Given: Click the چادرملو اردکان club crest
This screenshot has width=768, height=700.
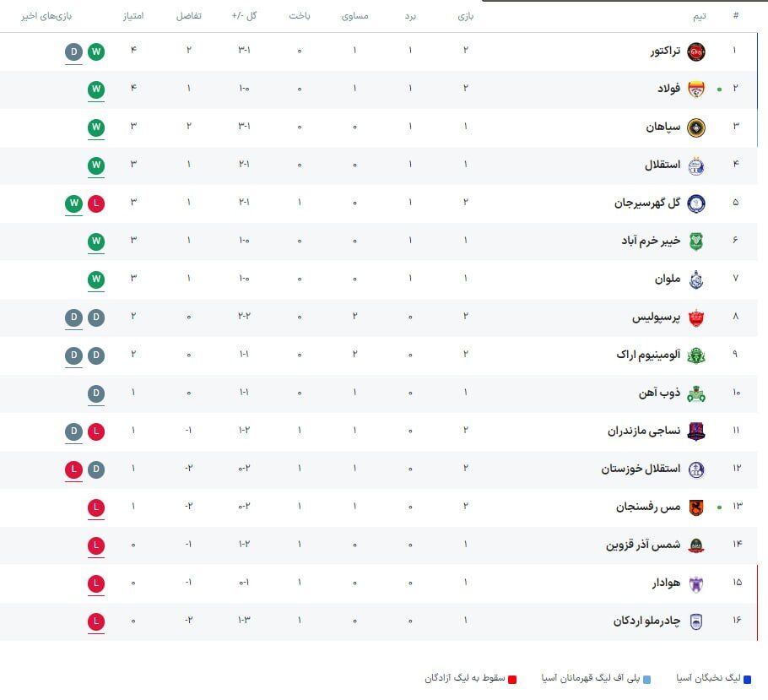Looking at the screenshot, I should [697, 621].
